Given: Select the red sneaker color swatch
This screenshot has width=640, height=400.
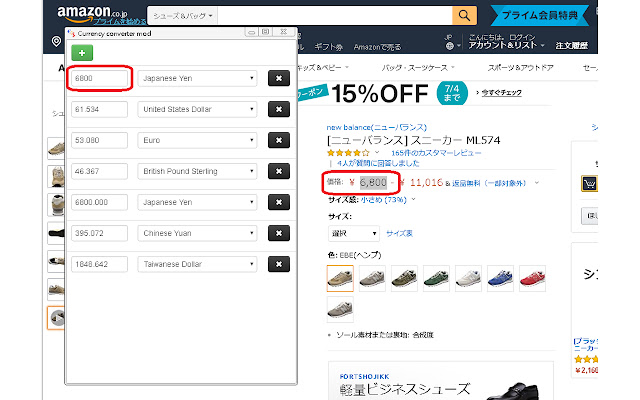Looking at the screenshot, I should click(532, 278).
